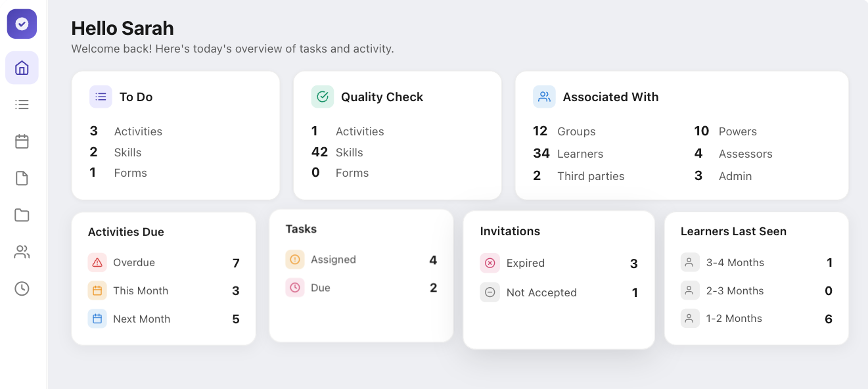Click the Associated With people icon
This screenshot has width=868, height=389.
[544, 97]
